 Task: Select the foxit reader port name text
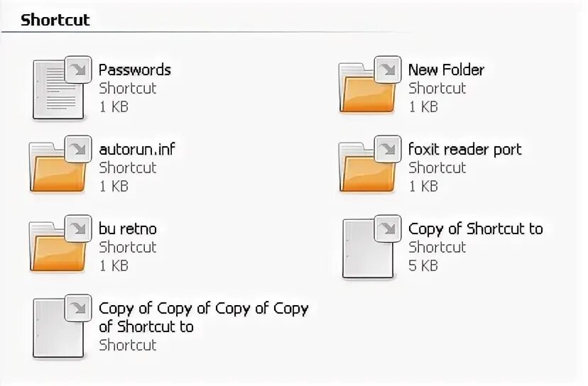pos(465,150)
